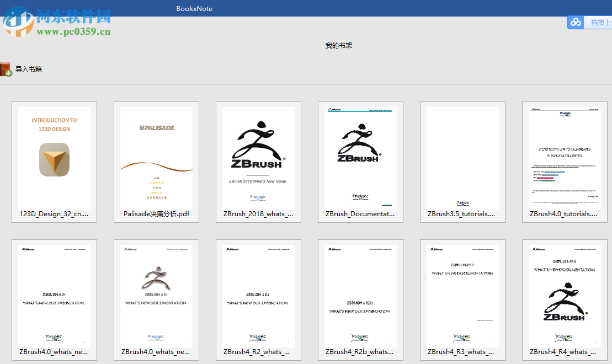Open the ZBrush_Documentation book cover
Screen dimensions: 612x364
coord(360,157)
